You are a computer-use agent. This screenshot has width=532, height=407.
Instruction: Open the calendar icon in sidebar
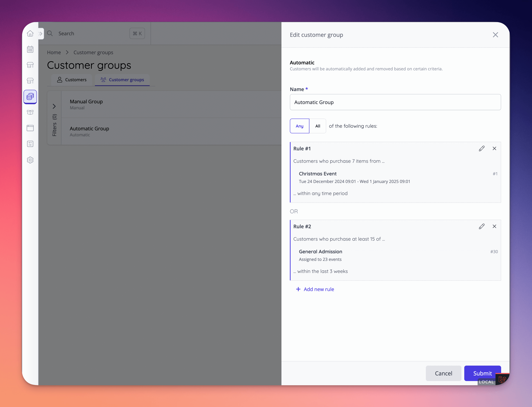30,49
